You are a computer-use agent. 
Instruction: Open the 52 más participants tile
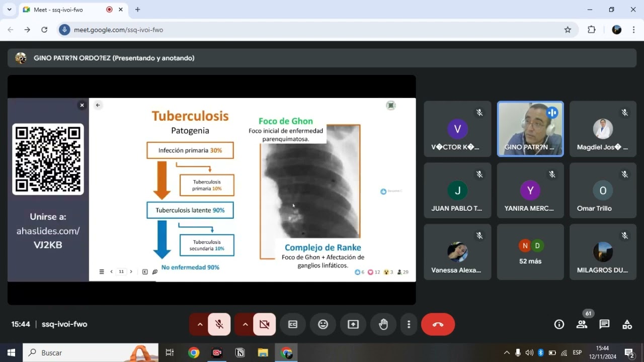[x=530, y=252]
